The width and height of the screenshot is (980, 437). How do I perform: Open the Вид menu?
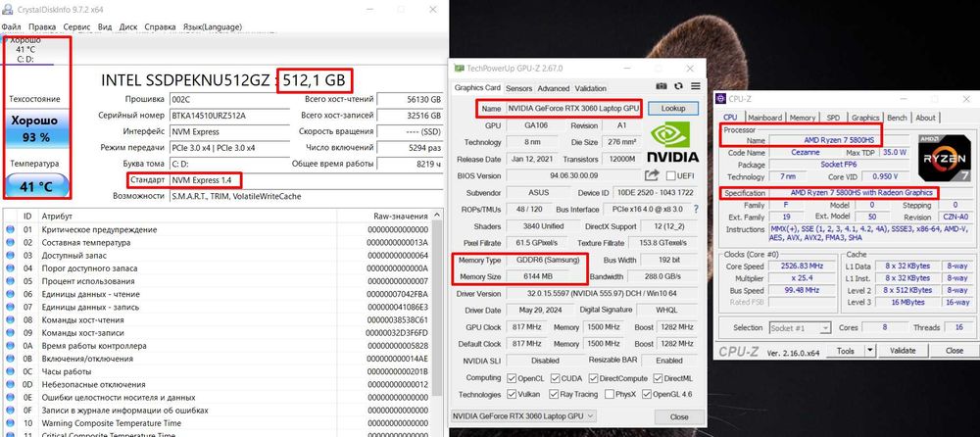coord(105,26)
